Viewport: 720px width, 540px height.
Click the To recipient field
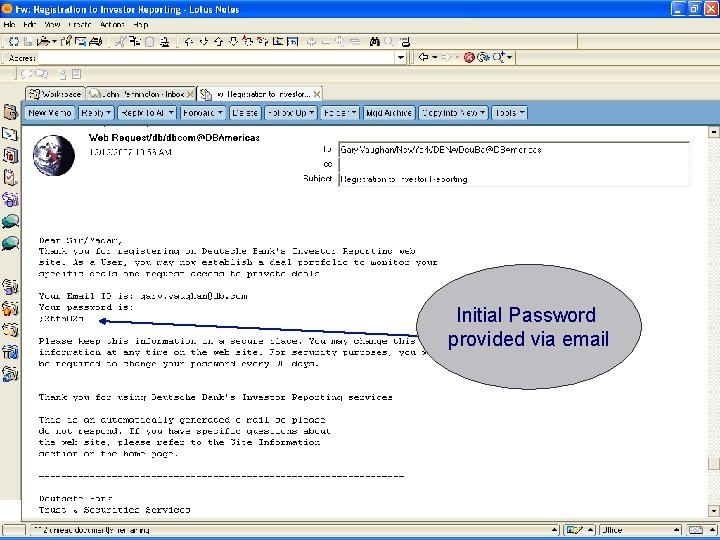click(514, 150)
